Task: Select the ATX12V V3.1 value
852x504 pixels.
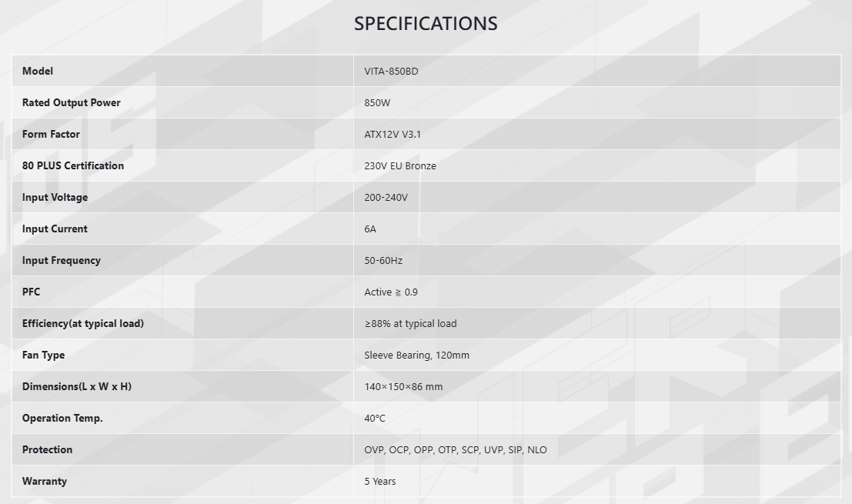Action: click(x=393, y=134)
